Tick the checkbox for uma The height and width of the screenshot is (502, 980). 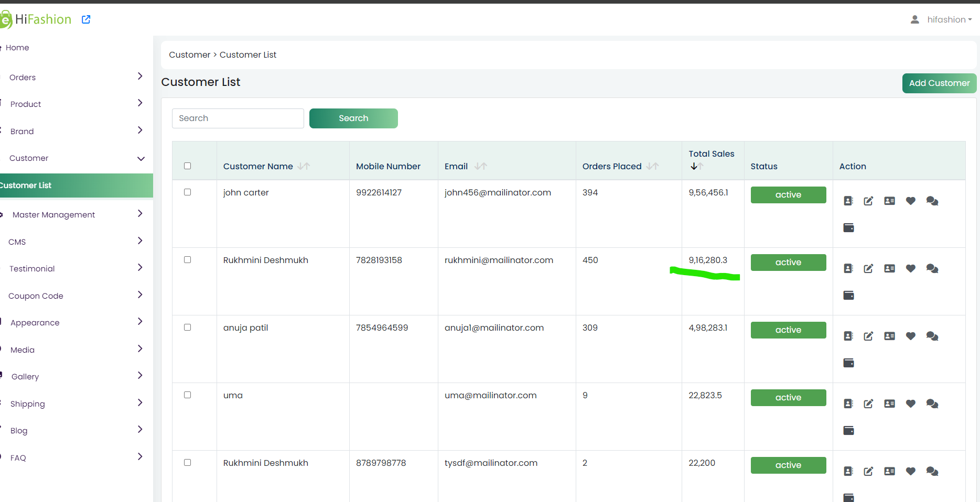click(187, 395)
